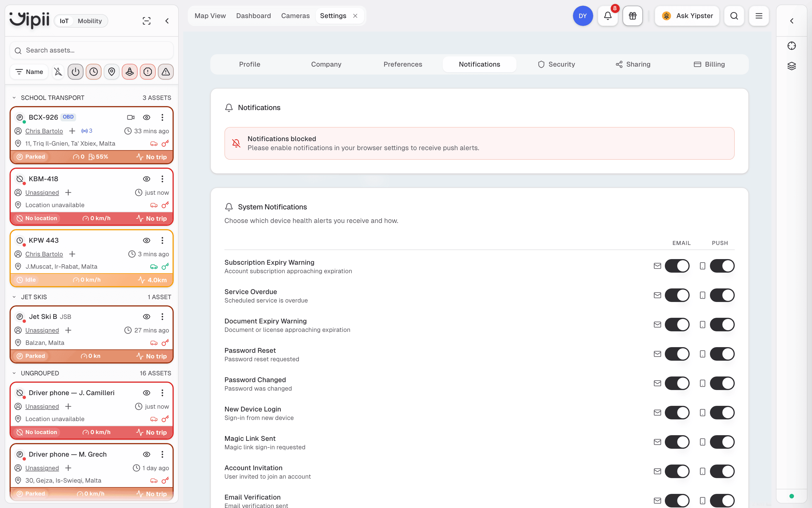
Task: Click the Yipii logo
Action: (x=29, y=20)
